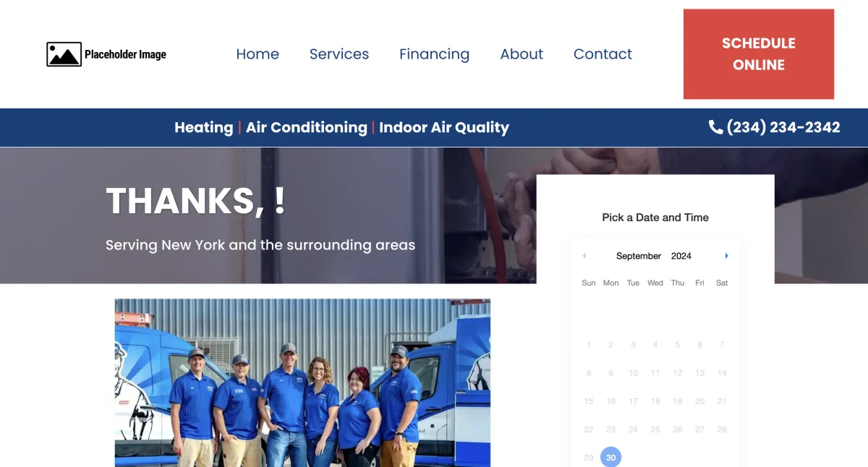Change the year 2024 selector

click(681, 256)
